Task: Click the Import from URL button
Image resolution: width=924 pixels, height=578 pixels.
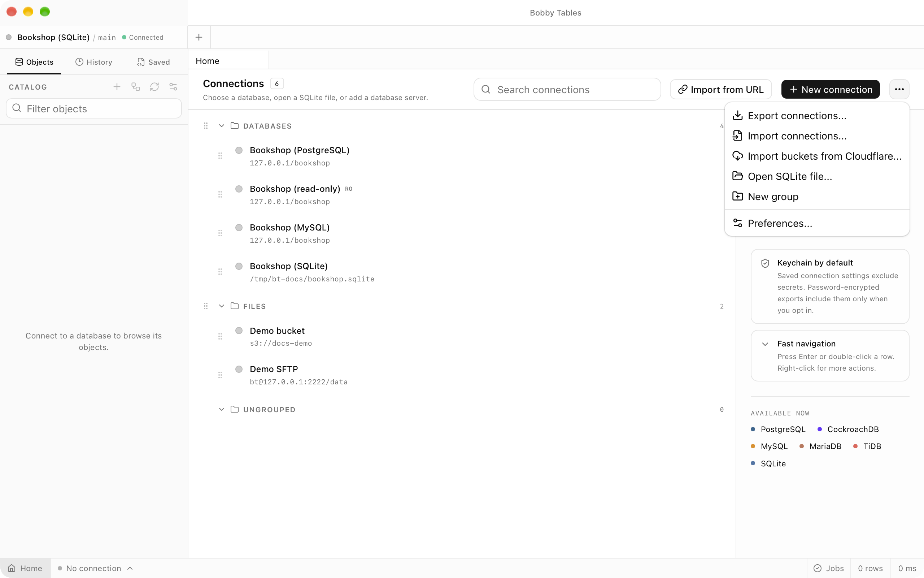Action: point(720,89)
